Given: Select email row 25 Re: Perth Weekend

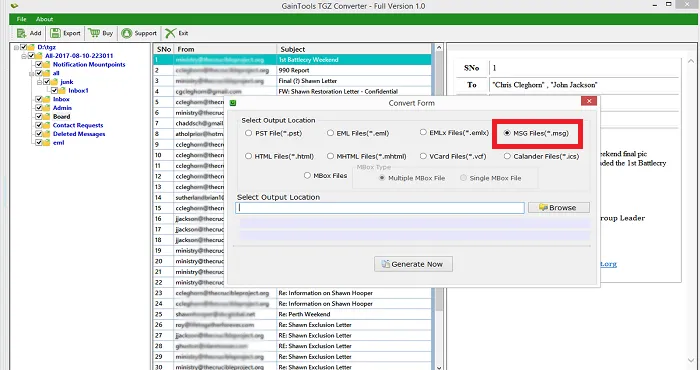Looking at the screenshot, I should click(293, 314).
